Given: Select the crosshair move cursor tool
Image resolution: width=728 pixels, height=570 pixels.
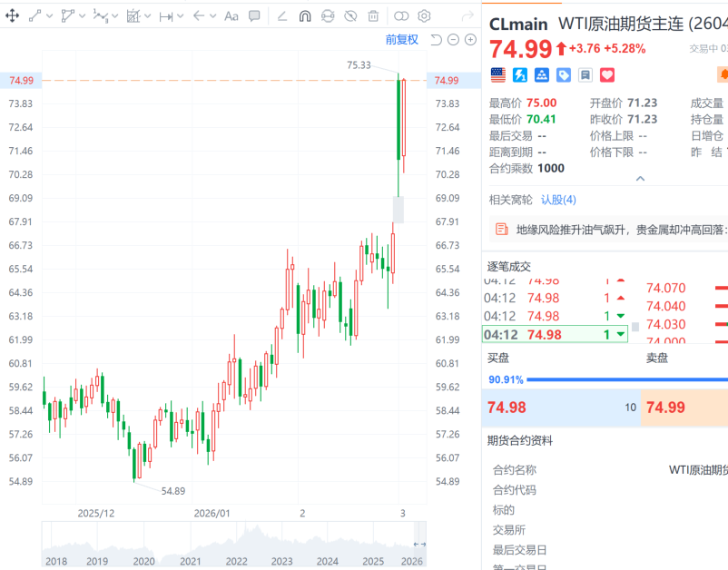Looking at the screenshot, I should tap(13, 15).
